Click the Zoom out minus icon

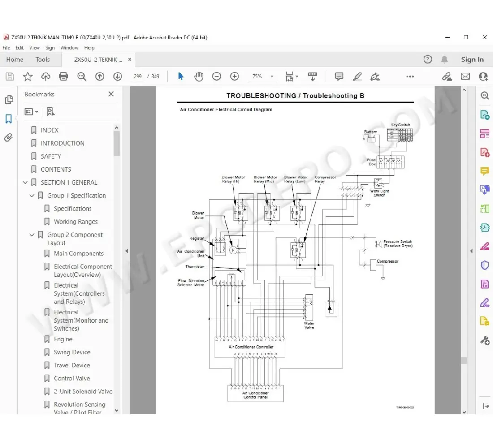tap(216, 77)
